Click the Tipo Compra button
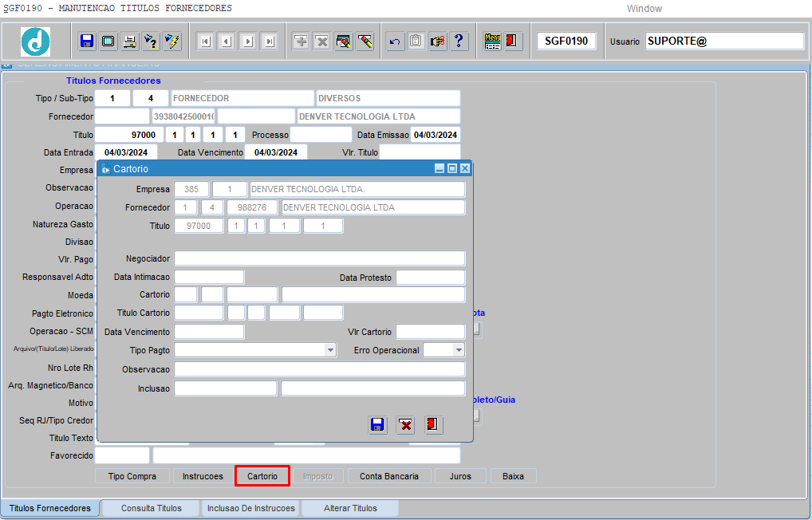The height and width of the screenshot is (520, 812). [132, 476]
